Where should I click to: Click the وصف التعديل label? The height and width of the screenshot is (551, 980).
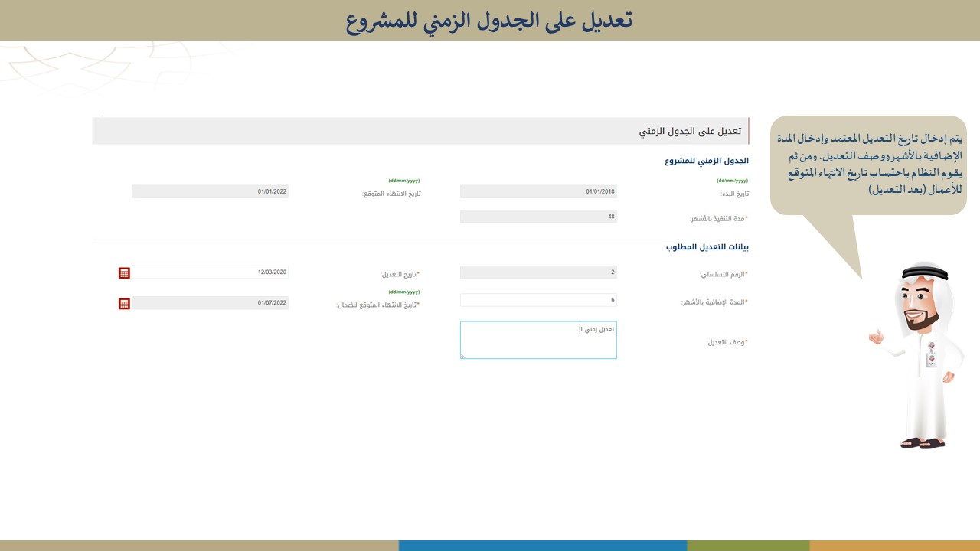727,342
